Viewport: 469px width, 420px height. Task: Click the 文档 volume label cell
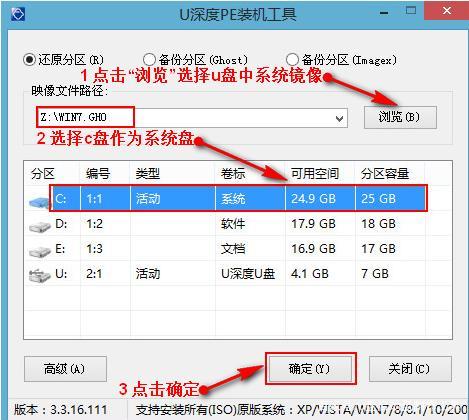click(233, 249)
